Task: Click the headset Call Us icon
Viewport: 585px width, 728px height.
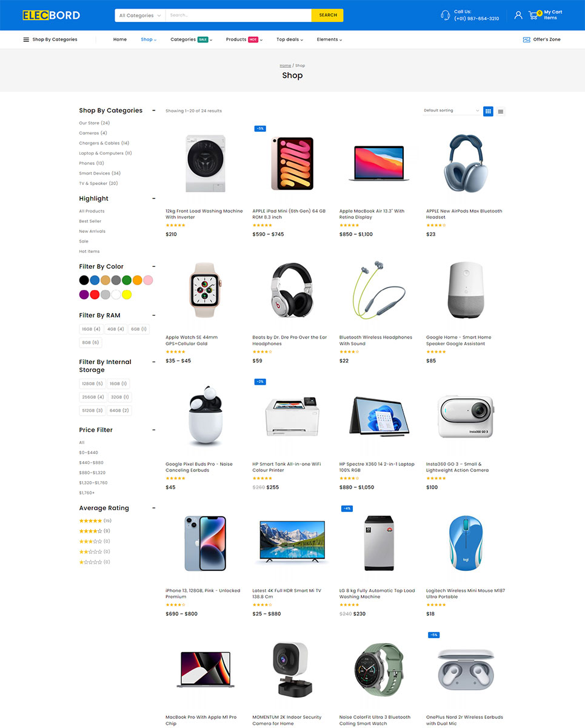Action: point(446,15)
